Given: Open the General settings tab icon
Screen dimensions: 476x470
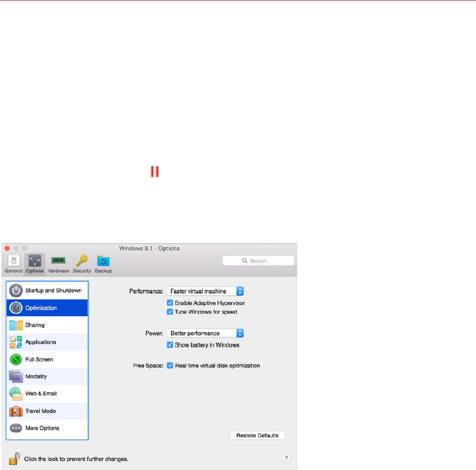Looking at the screenshot, I should pos(14,261).
